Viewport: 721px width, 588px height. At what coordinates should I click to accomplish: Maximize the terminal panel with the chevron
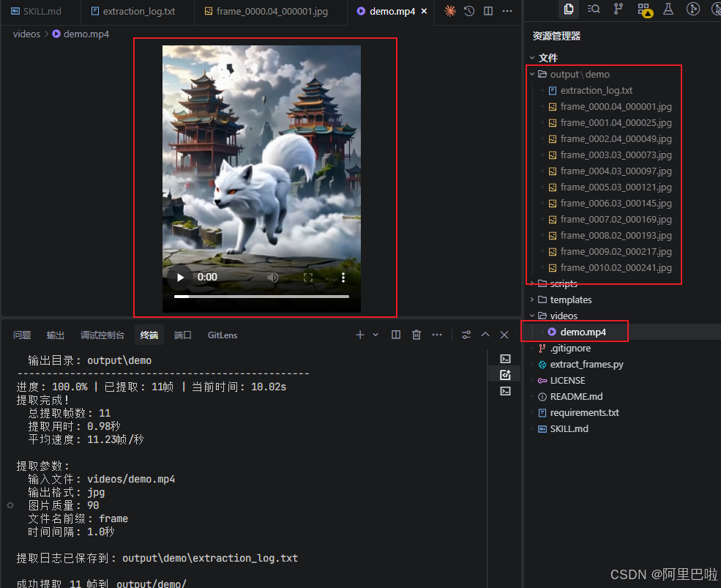coord(485,335)
